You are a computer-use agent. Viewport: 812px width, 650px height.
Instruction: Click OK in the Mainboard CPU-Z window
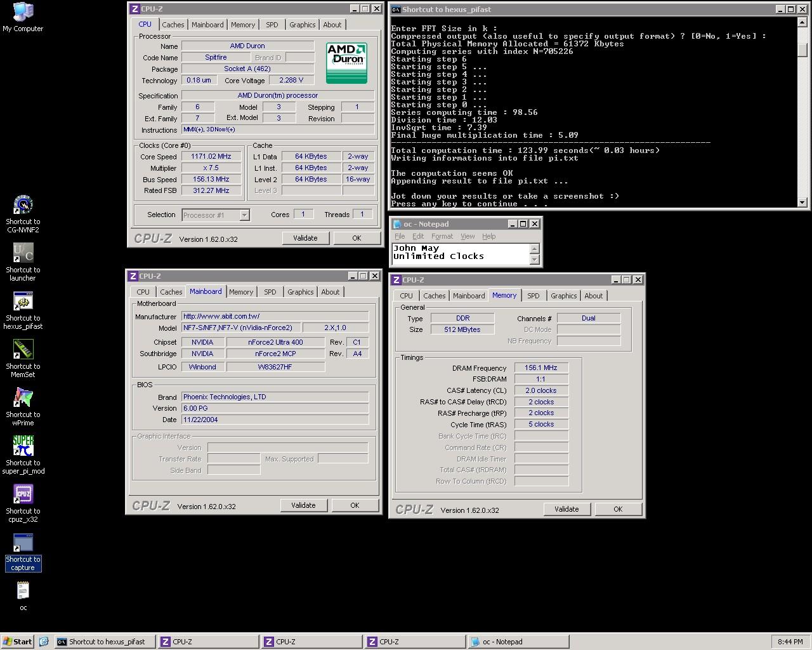click(355, 505)
